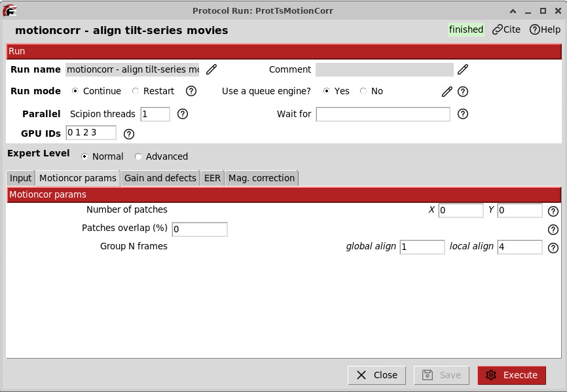This screenshot has width=567, height=392.
Task: Focus the Wait for input field
Action: 383,114
